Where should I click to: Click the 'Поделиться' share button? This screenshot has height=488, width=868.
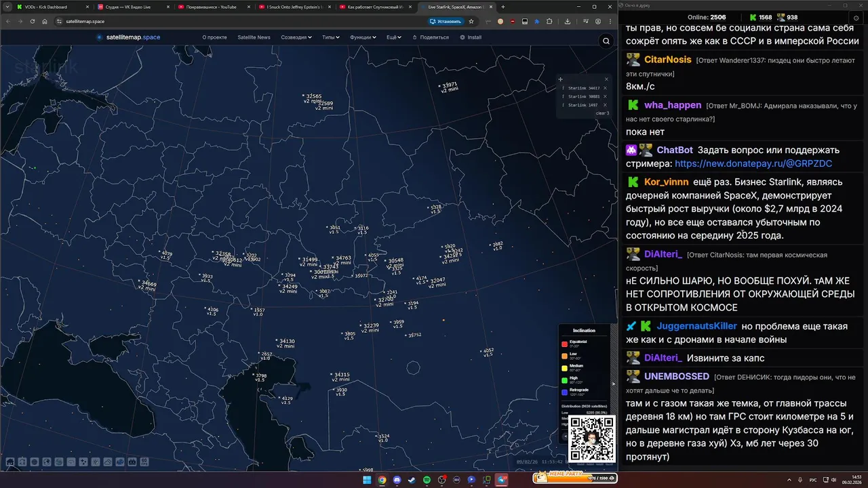pos(430,37)
